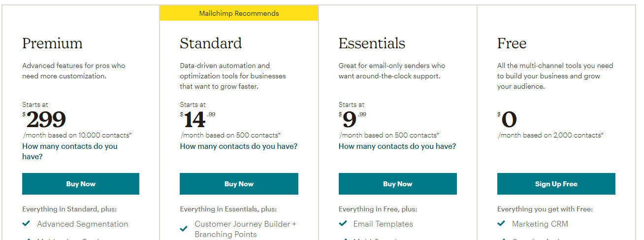The width and height of the screenshot is (644, 240).
Task: Click the checkmark next to Advanced Segmentation
Action: [x=27, y=224]
